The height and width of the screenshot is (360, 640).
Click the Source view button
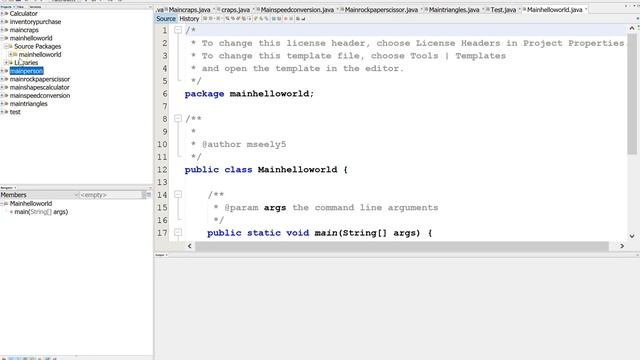(x=166, y=18)
